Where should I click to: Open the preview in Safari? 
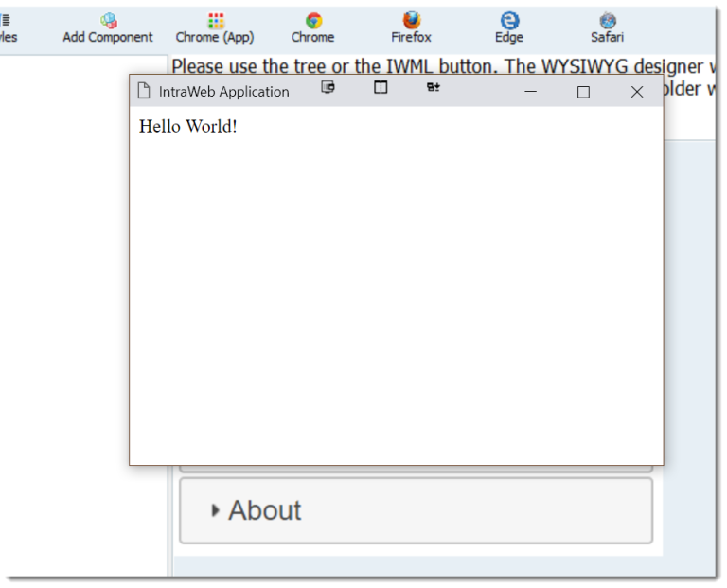tap(607, 27)
